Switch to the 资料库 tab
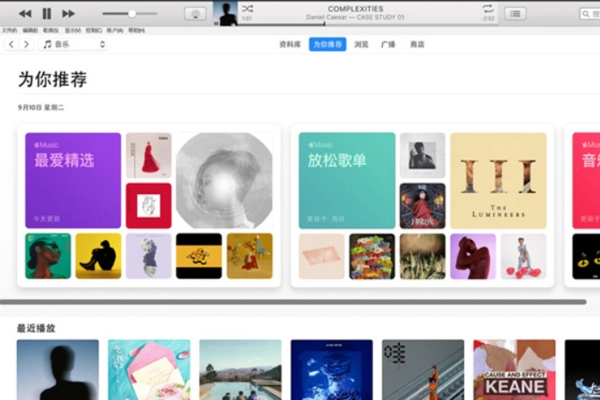This screenshot has width=600, height=400. pos(290,44)
